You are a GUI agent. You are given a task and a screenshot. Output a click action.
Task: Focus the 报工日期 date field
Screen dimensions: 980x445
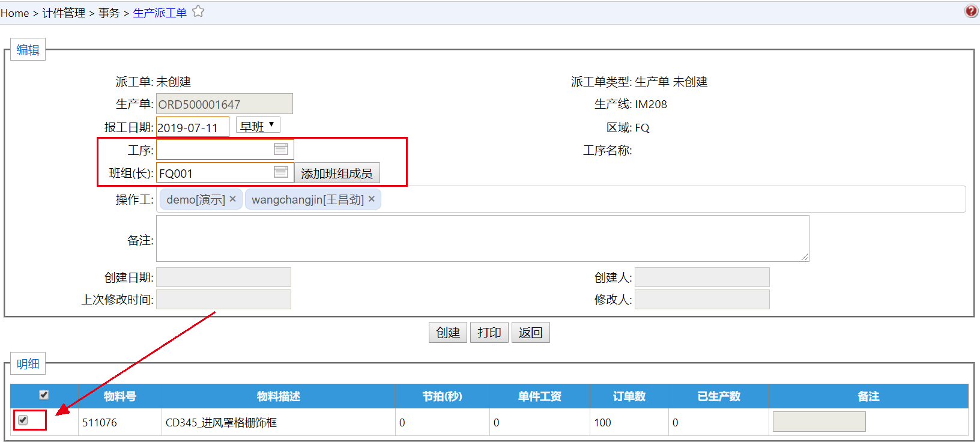[192, 127]
